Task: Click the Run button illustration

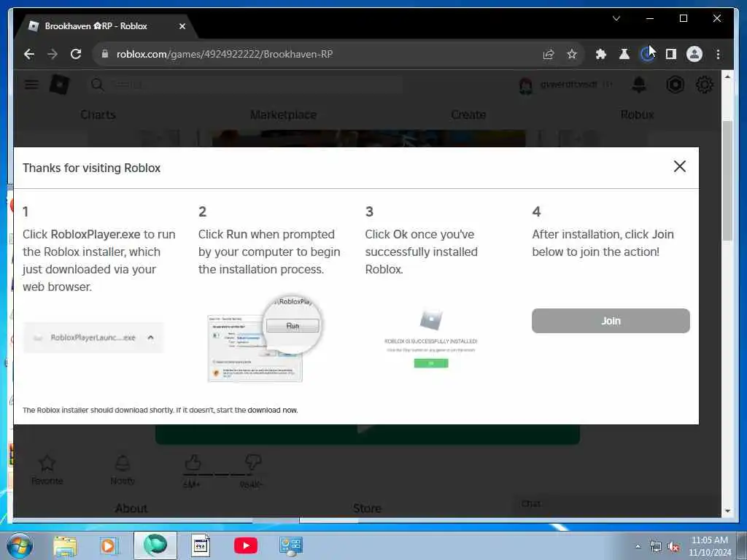Action: (x=293, y=326)
